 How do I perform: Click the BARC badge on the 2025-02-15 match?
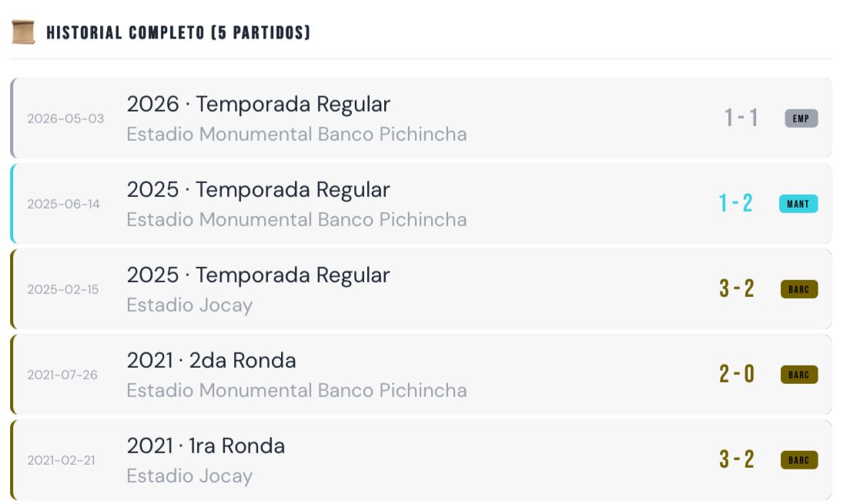pos(799,289)
